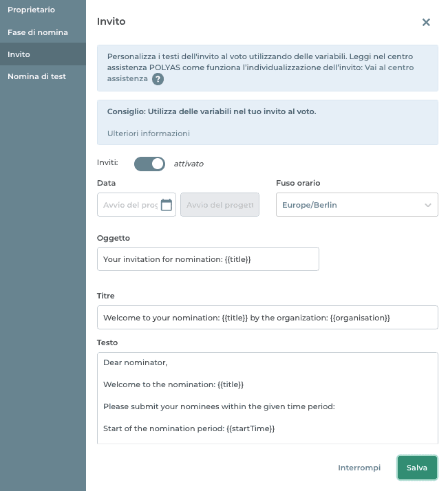Click into the Titre text field

point(267,318)
